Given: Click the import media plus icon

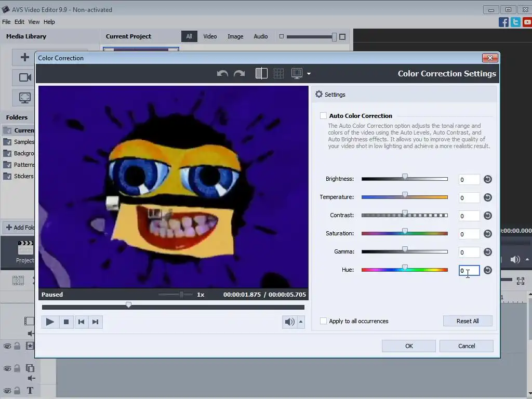Looking at the screenshot, I should (24, 57).
